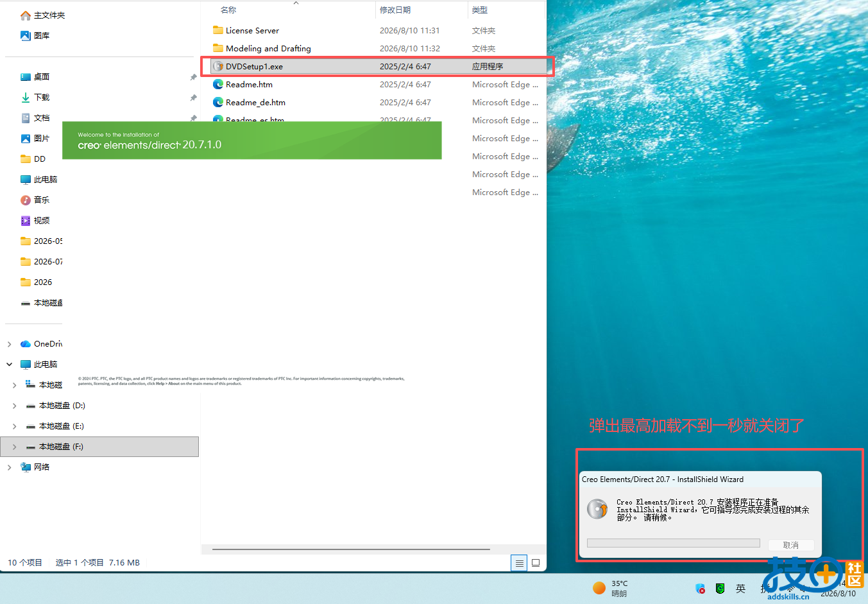Select the License Server folder icon
The image size is (868, 604).
[218, 30]
